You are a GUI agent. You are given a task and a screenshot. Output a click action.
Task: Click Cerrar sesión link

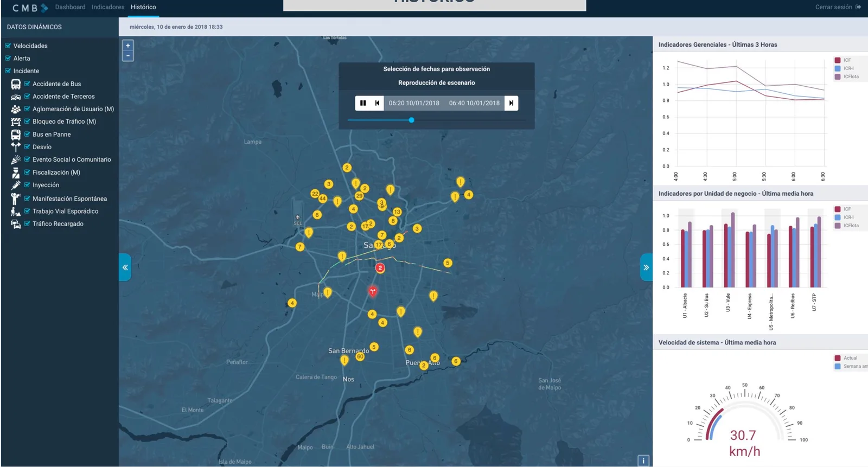click(x=833, y=7)
